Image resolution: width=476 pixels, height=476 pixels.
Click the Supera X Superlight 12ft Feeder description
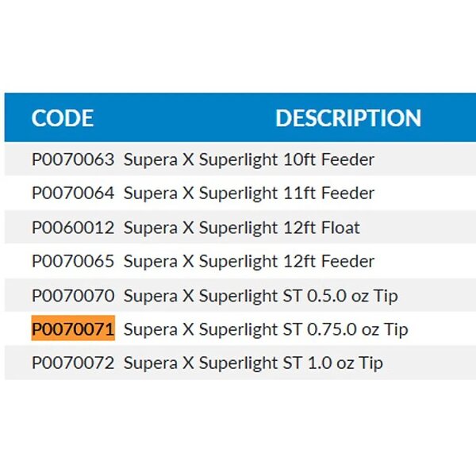(248, 261)
